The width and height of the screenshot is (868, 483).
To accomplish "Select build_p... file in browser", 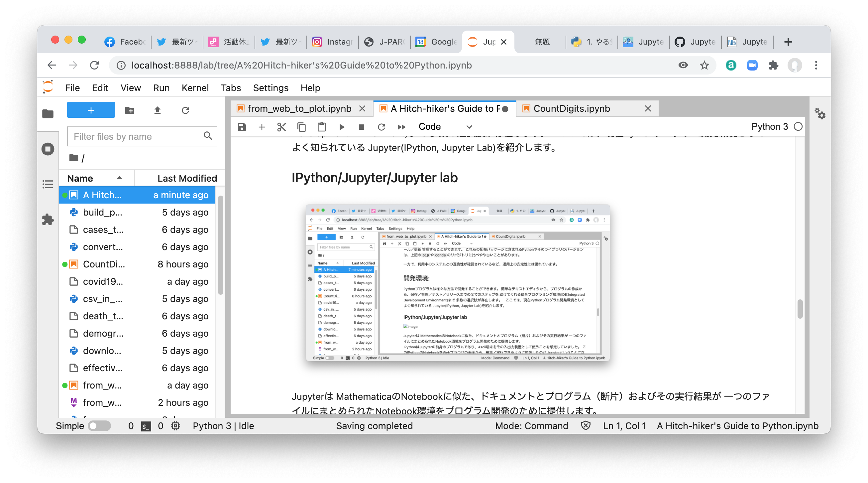I will (138, 212).
